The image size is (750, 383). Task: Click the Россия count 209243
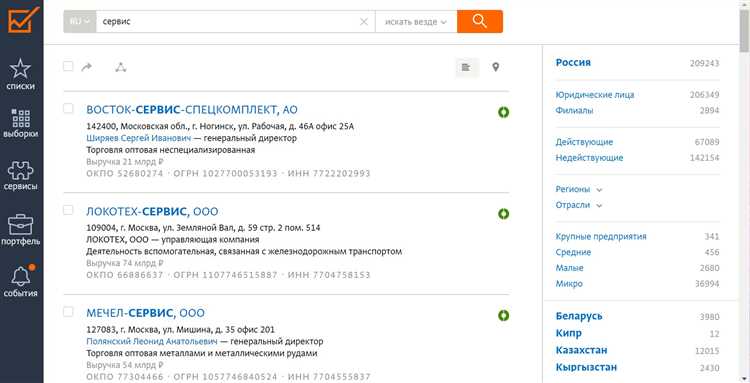(704, 63)
